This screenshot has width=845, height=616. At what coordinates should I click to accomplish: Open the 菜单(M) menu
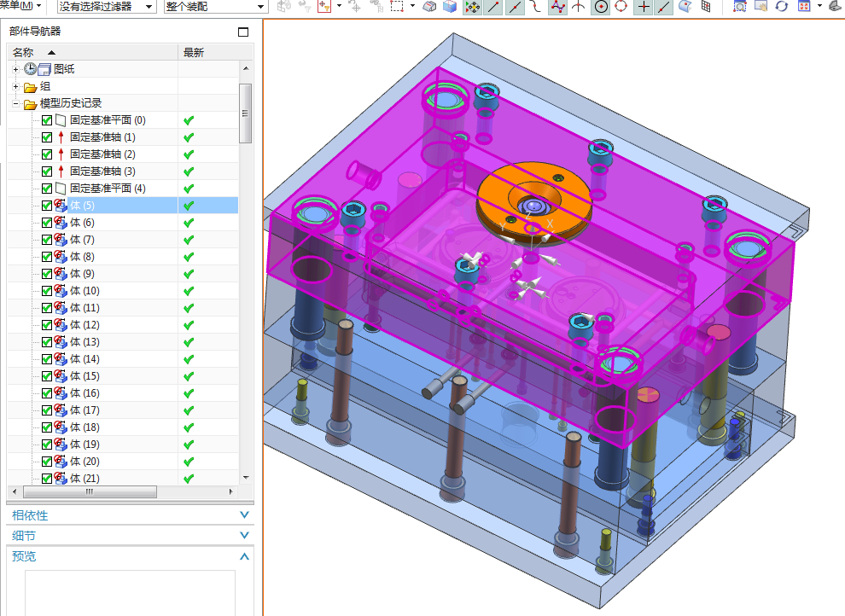tap(20, 6)
